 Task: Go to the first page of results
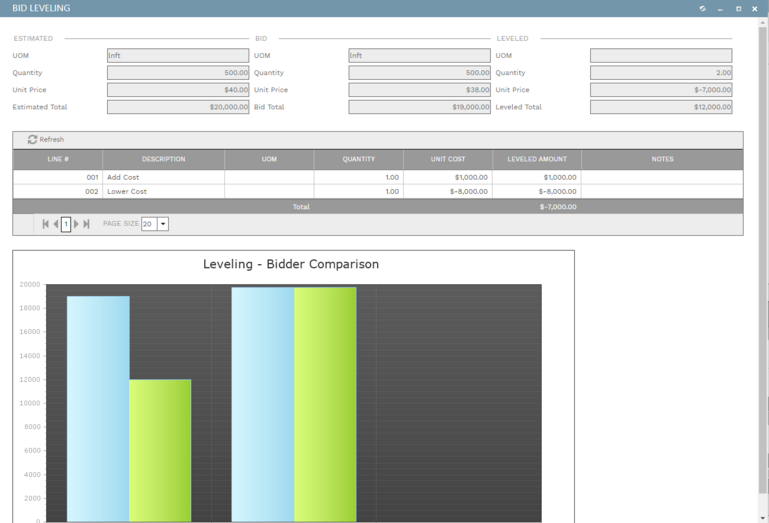(45, 224)
